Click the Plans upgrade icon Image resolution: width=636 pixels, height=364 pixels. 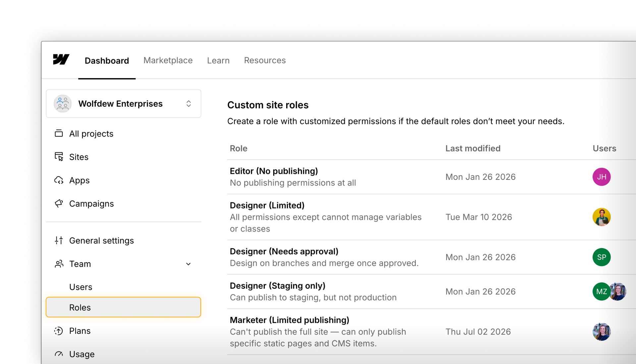(59, 331)
